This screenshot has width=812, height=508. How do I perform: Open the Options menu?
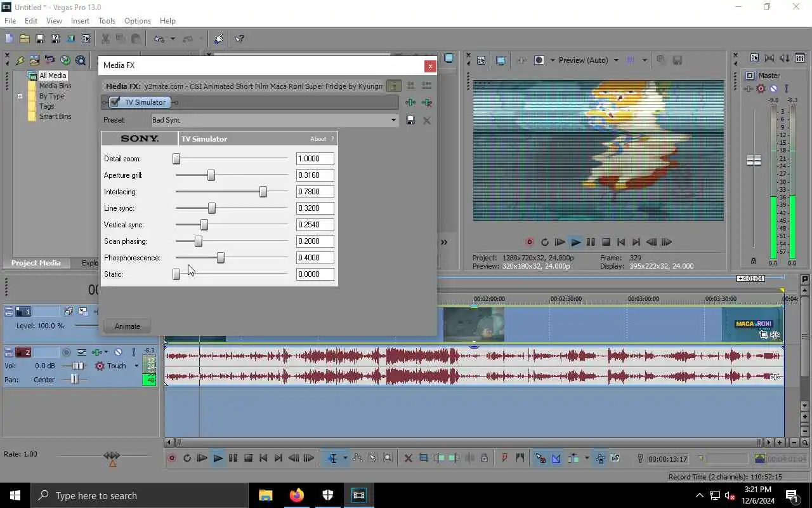point(138,21)
